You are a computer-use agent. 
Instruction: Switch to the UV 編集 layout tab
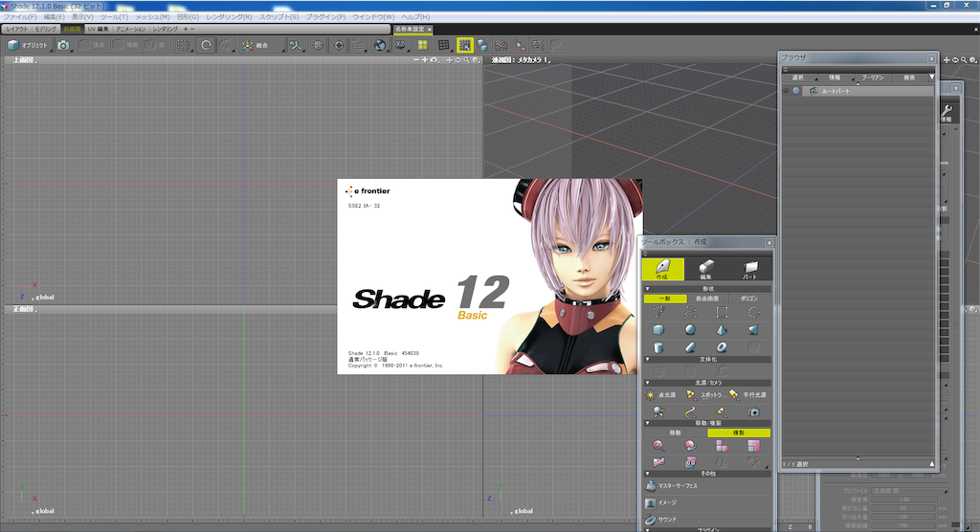(99, 29)
